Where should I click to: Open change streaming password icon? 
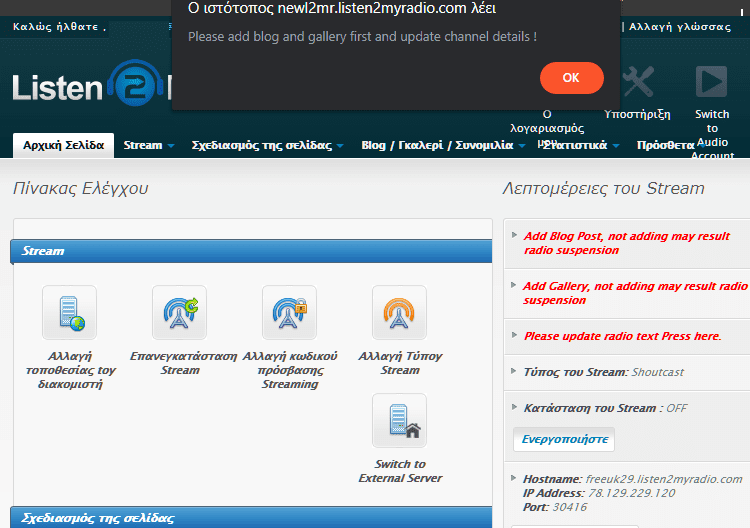289,312
